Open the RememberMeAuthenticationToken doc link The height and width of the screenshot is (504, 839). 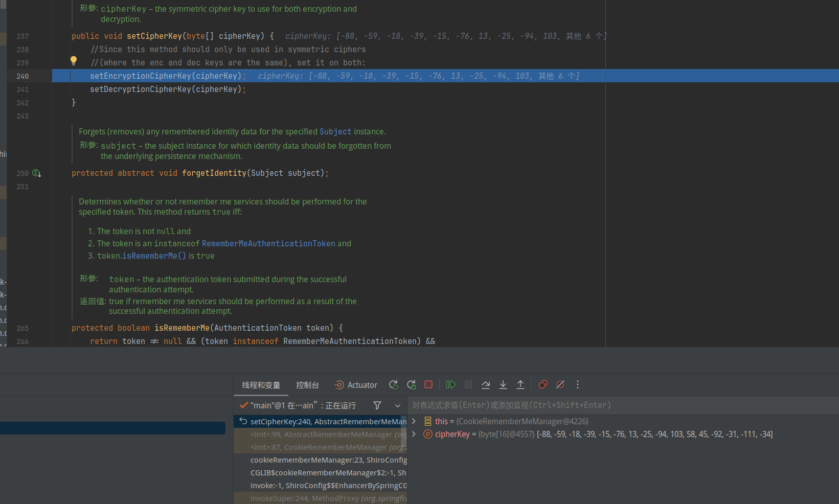click(x=268, y=244)
